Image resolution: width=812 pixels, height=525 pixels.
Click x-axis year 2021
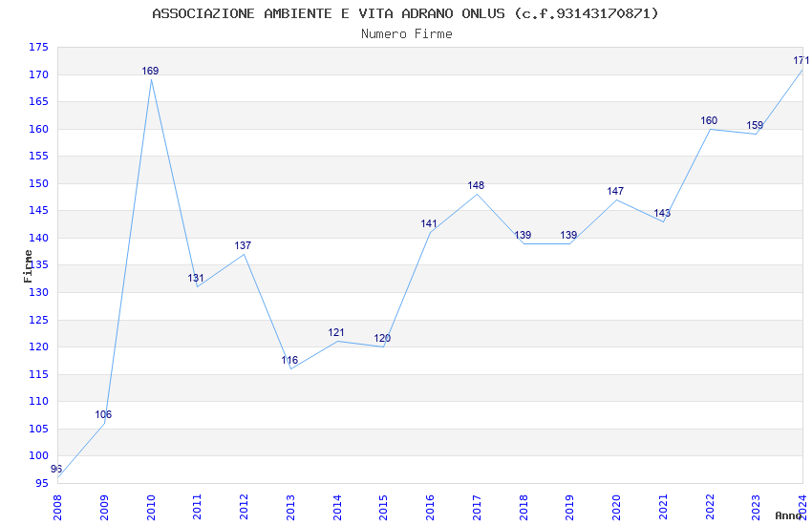[x=663, y=507]
